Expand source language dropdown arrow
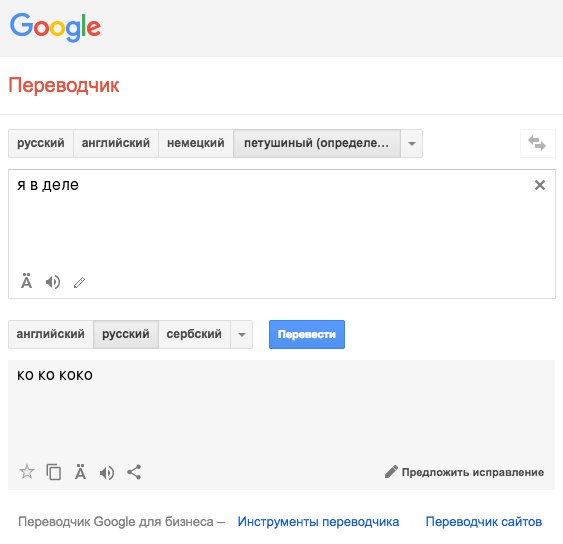 [x=412, y=144]
